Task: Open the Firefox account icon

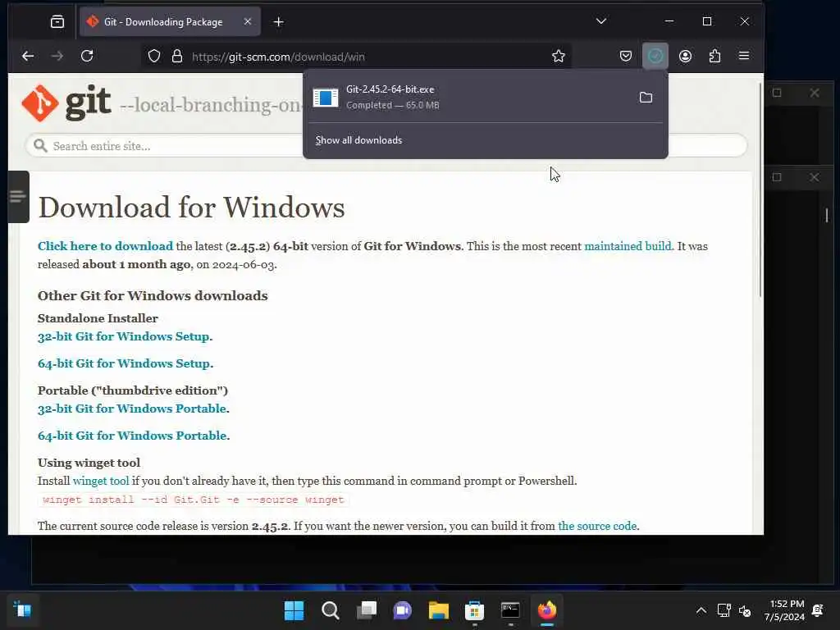Action: pyautogui.click(x=685, y=56)
